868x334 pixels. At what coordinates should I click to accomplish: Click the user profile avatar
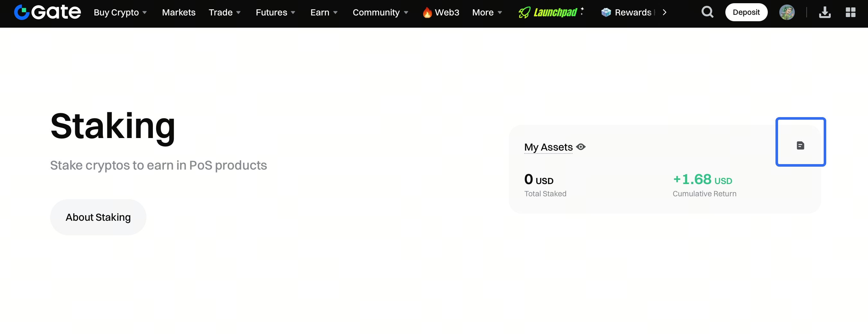point(786,13)
